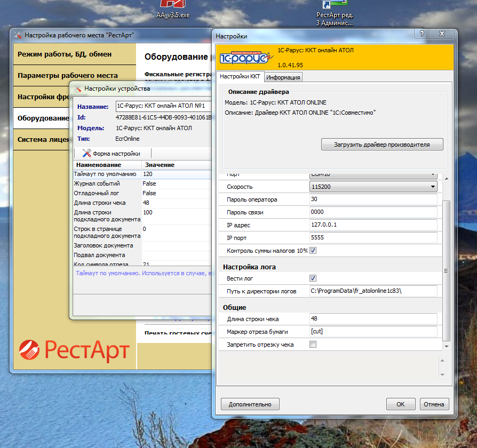This screenshot has height=448, width=477.
Task: Click the settings list vertical scrollbar thumb
Action: [446, 271]
